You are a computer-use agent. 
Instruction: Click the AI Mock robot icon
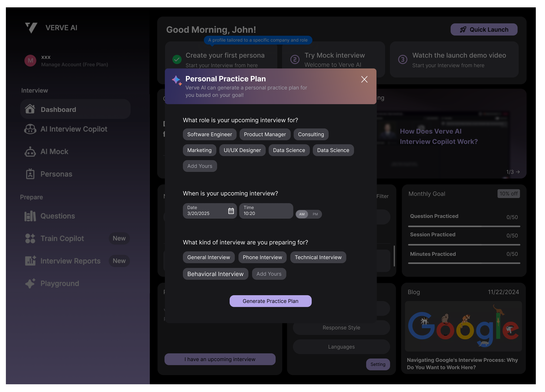pyautogui.click(x=30, y=152)
